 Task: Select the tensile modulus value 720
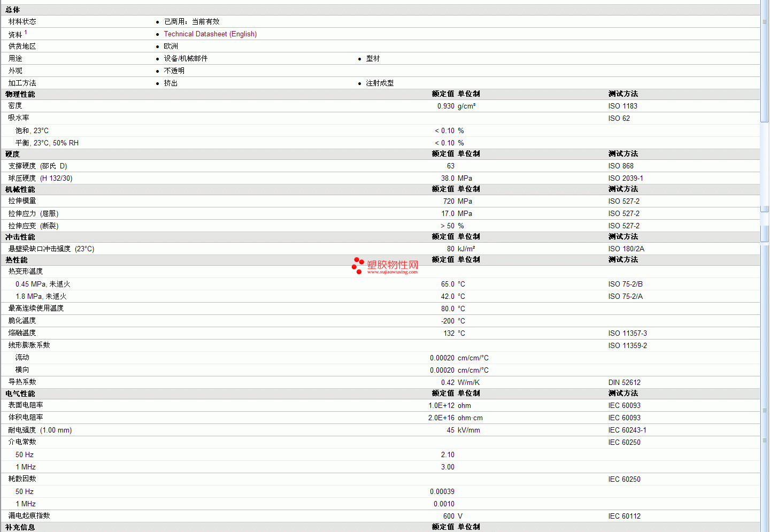(x=449, y=201)
